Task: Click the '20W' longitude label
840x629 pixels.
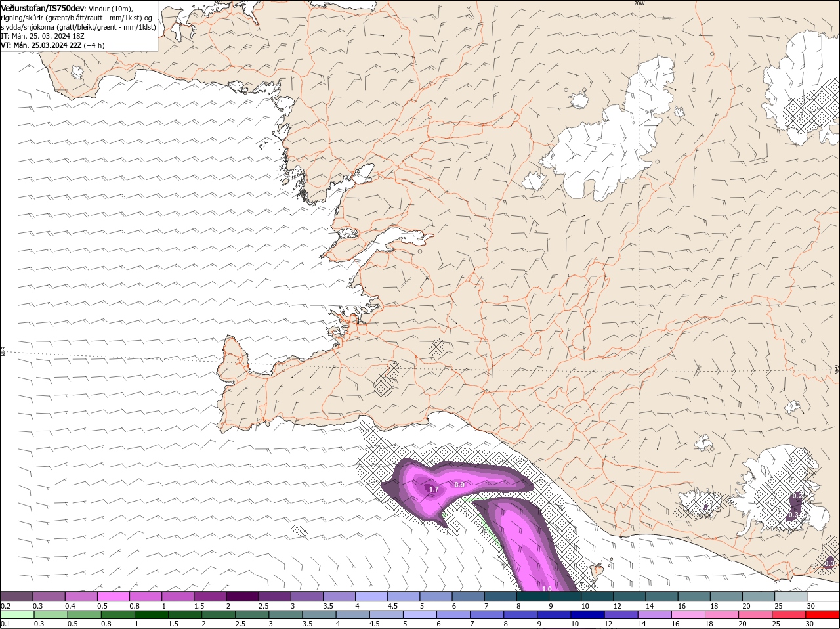Action: 639,3
